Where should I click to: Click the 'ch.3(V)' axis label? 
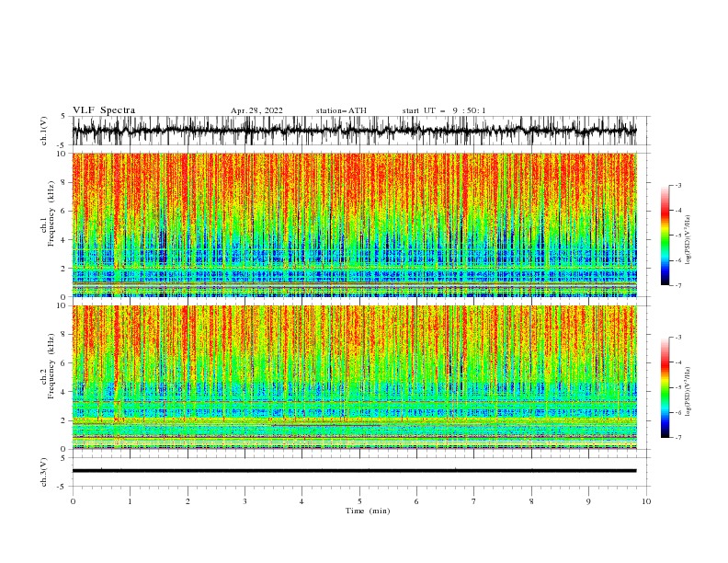[x=44, y=472]
